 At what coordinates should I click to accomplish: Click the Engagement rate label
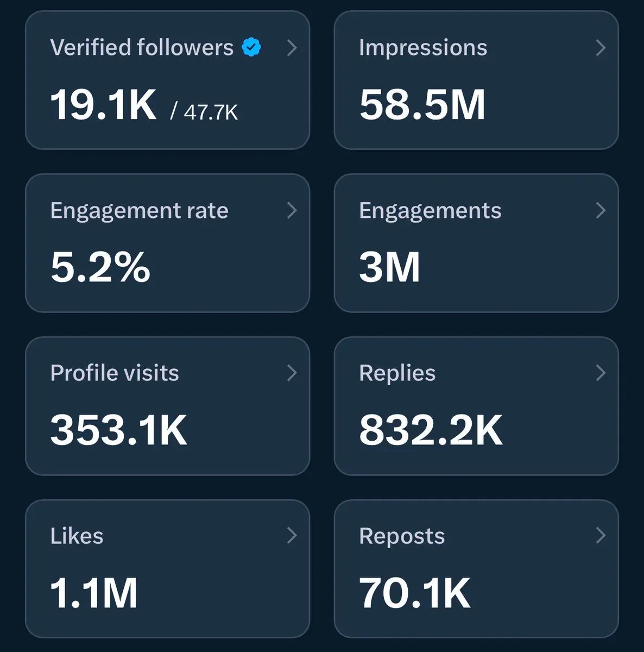[x=139, y=211]
